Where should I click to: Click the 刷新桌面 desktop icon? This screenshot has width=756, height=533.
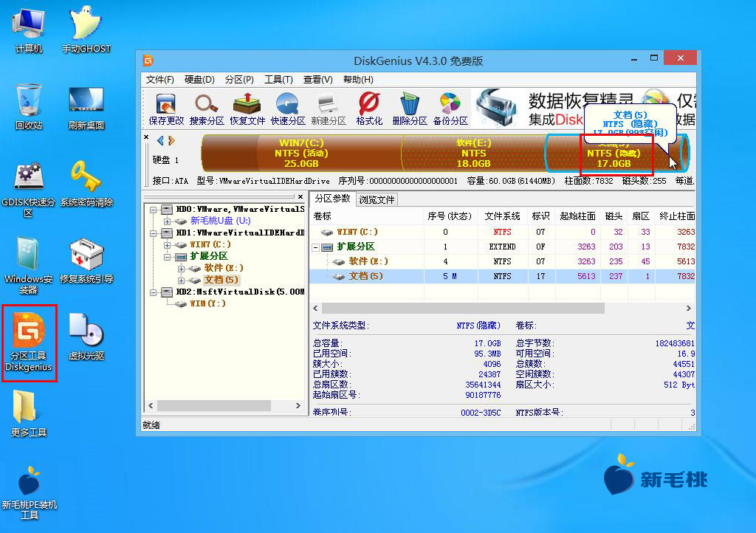tap(86, 108)
